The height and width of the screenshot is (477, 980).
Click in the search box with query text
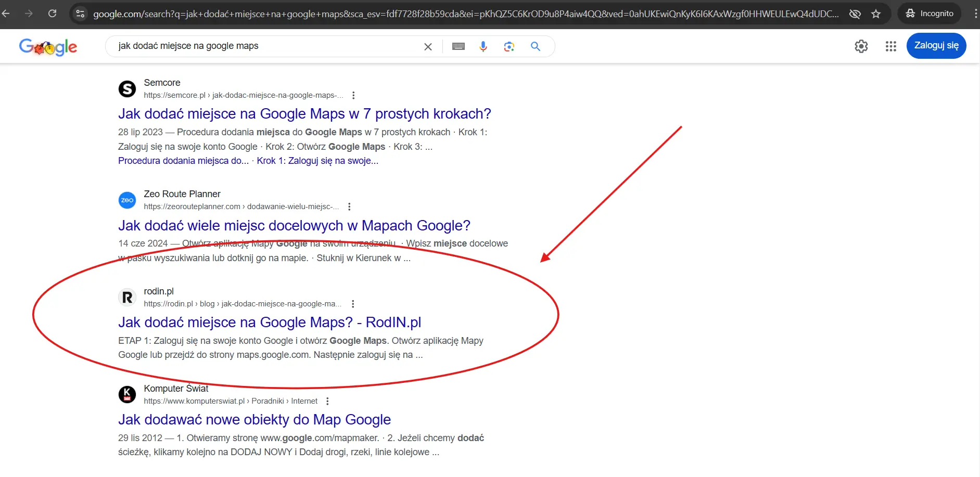pos(264,46)
